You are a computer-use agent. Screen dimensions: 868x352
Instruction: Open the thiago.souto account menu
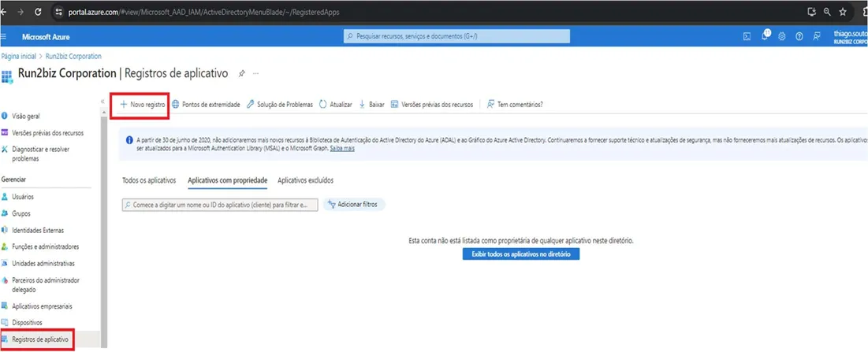(x=851, y=36)
